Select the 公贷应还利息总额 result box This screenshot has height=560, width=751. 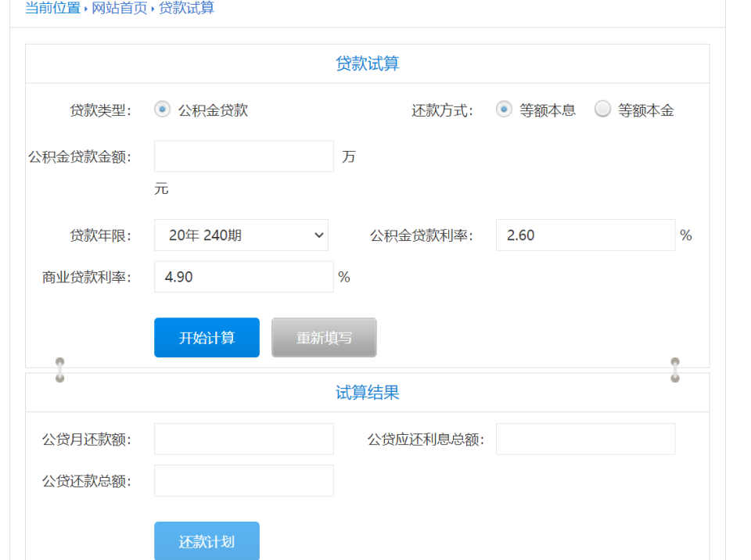tap(585, 439)
